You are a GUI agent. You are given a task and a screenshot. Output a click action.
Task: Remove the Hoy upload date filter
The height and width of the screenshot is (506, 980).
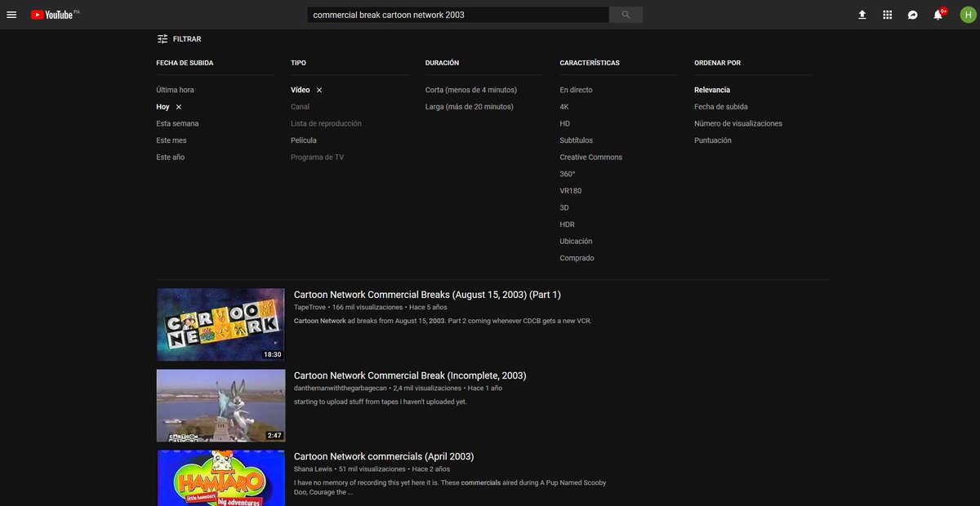pos(179,107)
